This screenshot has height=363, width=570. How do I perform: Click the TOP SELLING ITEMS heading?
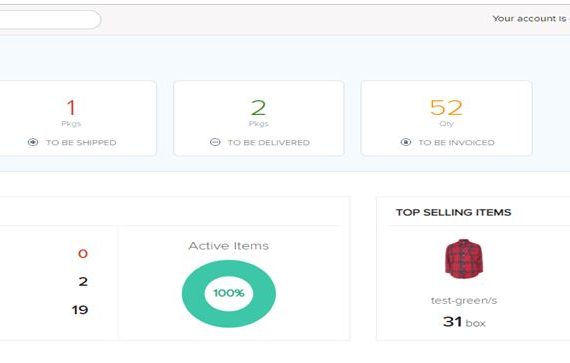click(x=454, y=212)
